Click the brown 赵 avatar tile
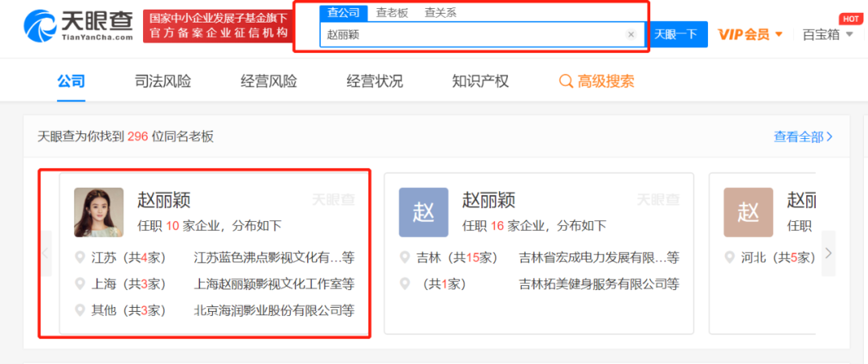Image resolution: width=868 pixels, height=364 pixels. (x=748, y=212)
